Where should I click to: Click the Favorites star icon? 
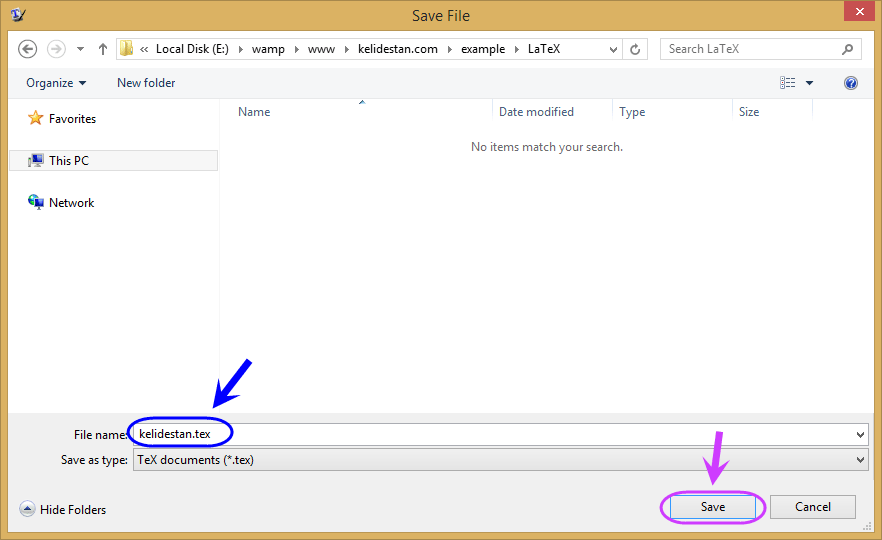35,118
